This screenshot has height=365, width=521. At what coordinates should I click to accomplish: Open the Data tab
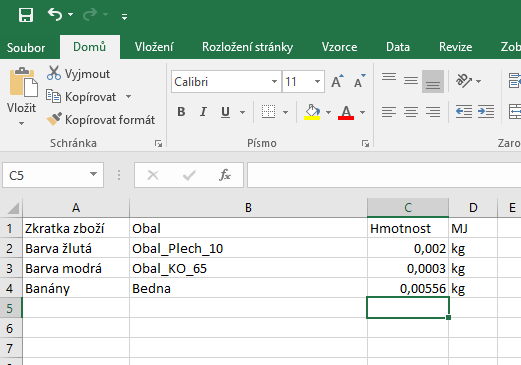[x=398, y=47]
